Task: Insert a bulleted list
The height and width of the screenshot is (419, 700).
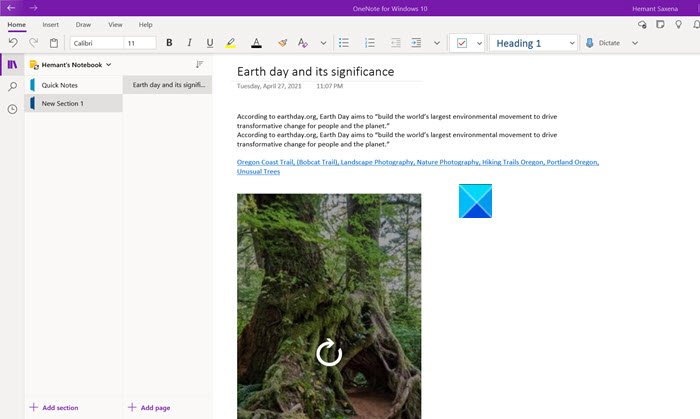Action: point(344,43)
